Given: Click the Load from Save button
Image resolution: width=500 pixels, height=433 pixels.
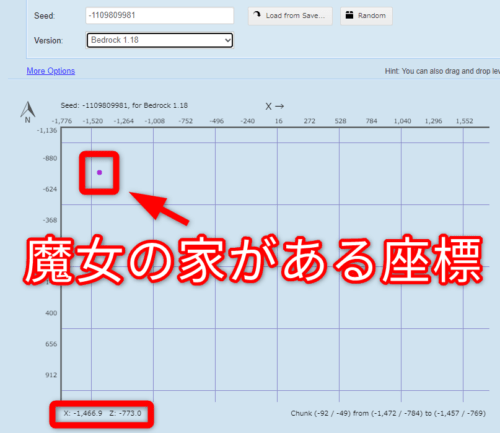Looking at the screenshot, I should (x=290, y=16).
